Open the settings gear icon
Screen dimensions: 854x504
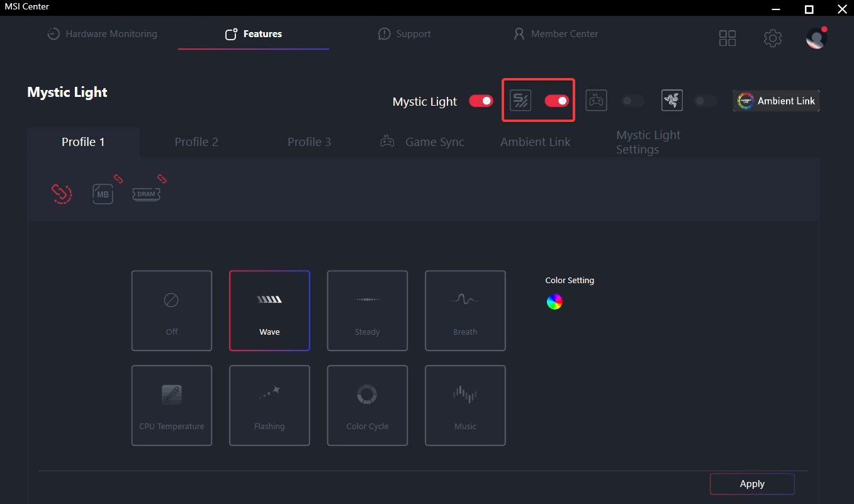point(773,38)
